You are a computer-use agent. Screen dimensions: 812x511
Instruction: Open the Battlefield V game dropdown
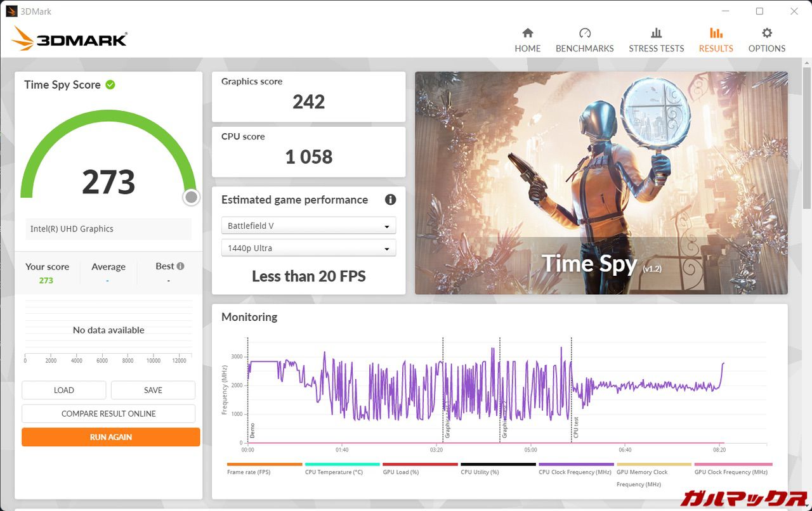tap(308, 226)
